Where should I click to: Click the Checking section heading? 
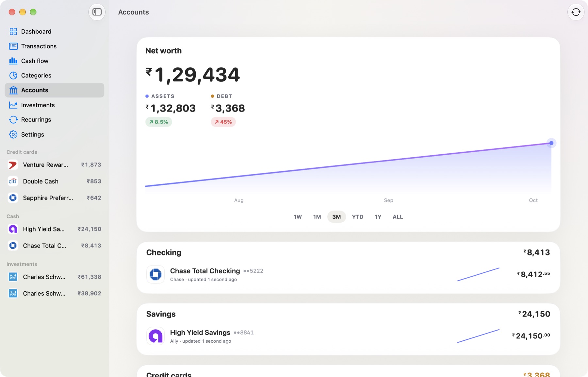(x=164, y=252)
